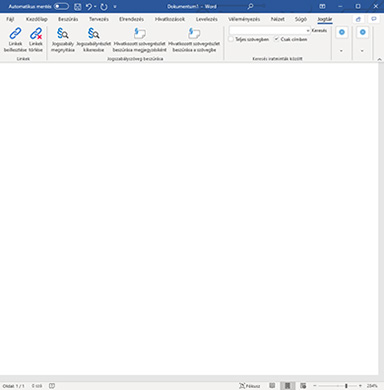Click the Keresés button

pos(319,31)
